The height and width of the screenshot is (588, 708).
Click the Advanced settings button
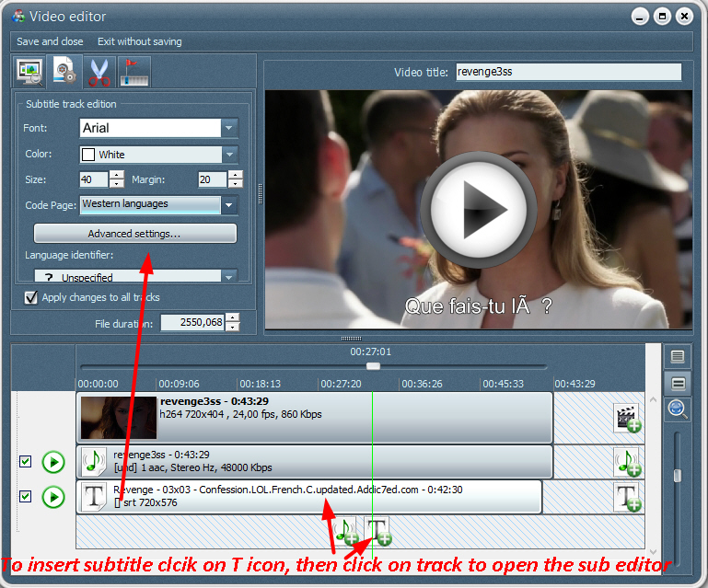(135, 234)
